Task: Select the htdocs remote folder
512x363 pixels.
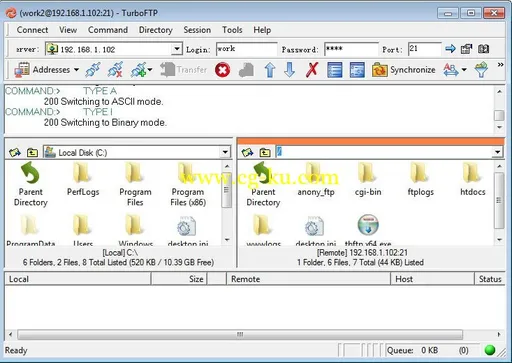Action: pyautogui.click(x=472, y=179)
